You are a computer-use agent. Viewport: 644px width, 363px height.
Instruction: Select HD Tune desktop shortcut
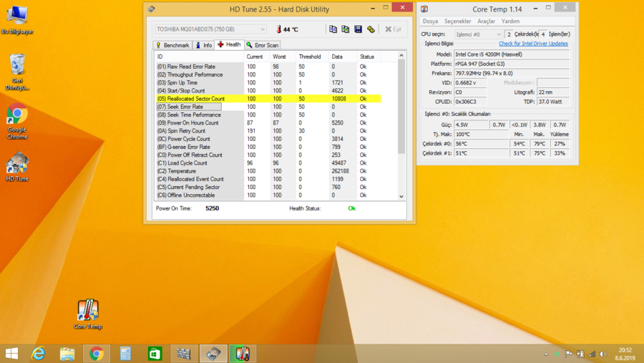click(x=17, y=167)
